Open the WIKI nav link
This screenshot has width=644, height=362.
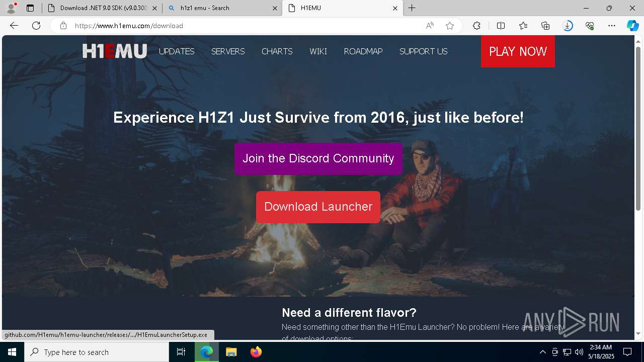click(x=318, y=51)
